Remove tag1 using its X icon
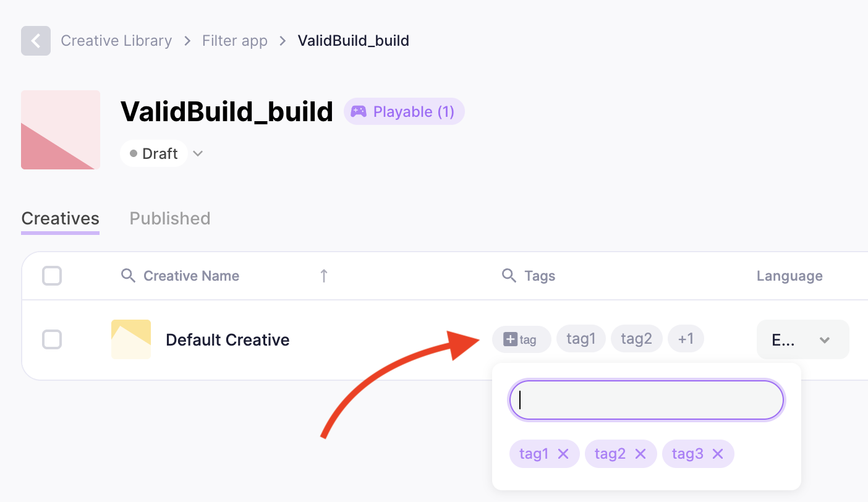The height and width of the screenshot is (502, 868). (x=563, y=454)
